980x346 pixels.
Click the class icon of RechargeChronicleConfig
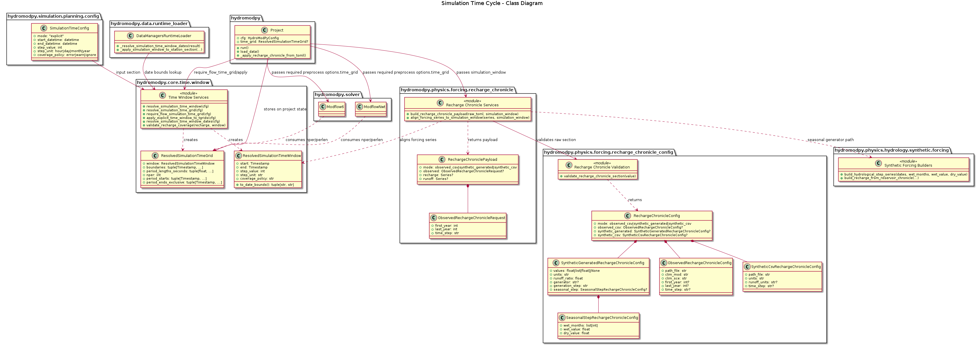(x=627, y=216)
